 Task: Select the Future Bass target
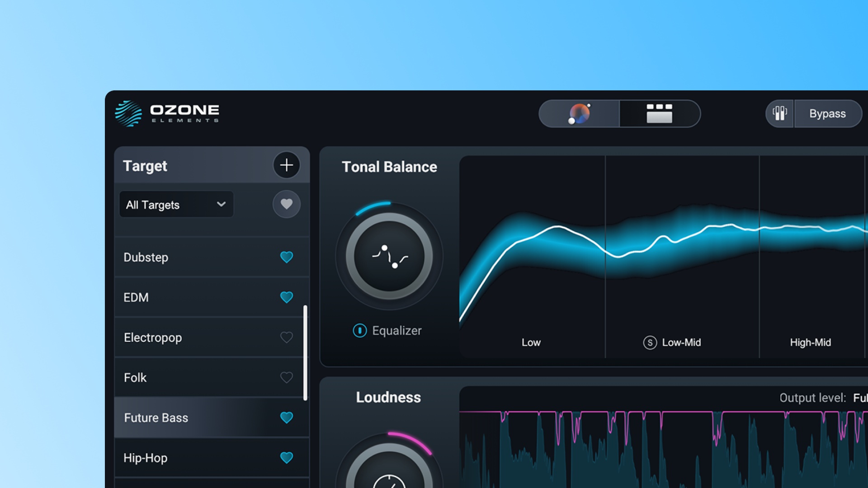[212, 418]
